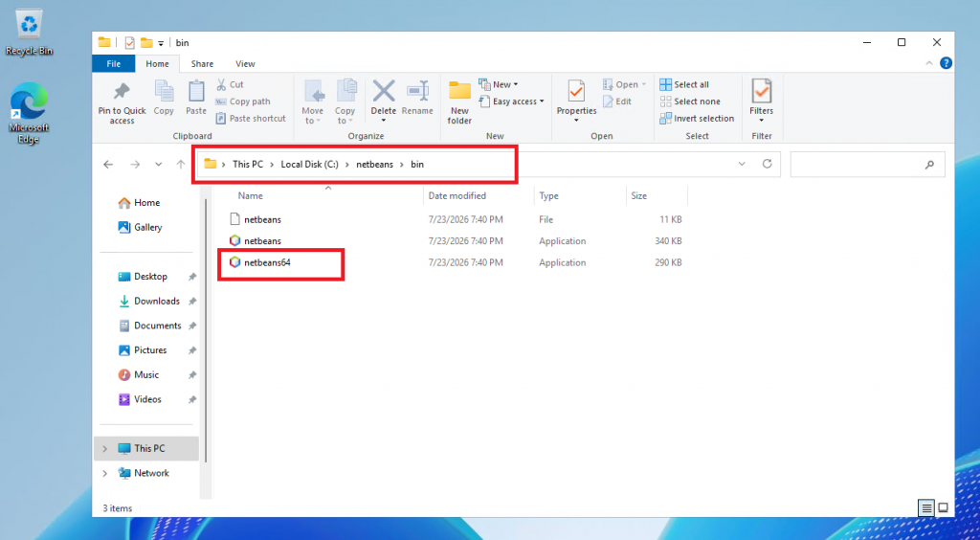Go up one folder level arrow
Image resolution: width=980 pixels, height=540 pixels.
(181, 165)
